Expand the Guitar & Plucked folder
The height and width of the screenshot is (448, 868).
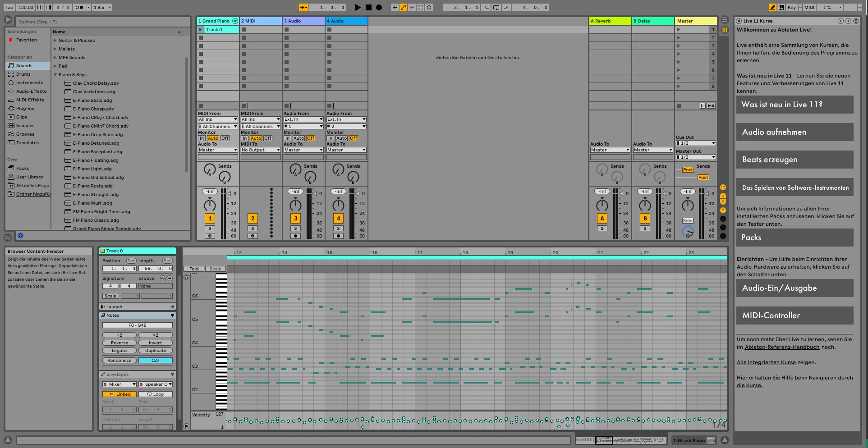coord(55,40)
